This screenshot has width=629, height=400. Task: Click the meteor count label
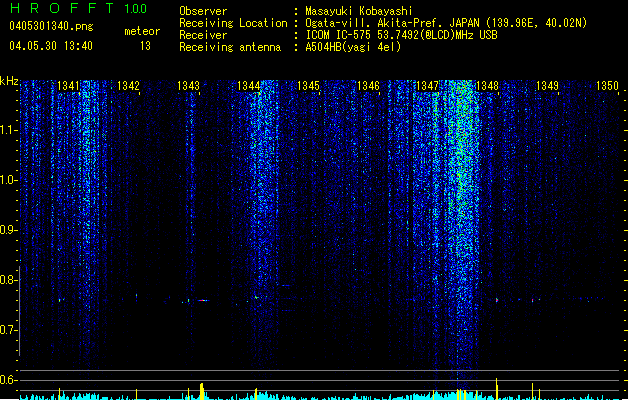click(142, 31)
